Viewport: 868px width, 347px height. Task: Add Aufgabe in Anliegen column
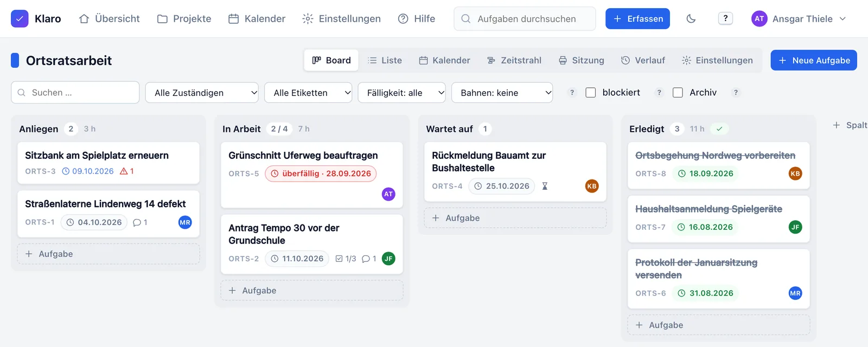108,254
